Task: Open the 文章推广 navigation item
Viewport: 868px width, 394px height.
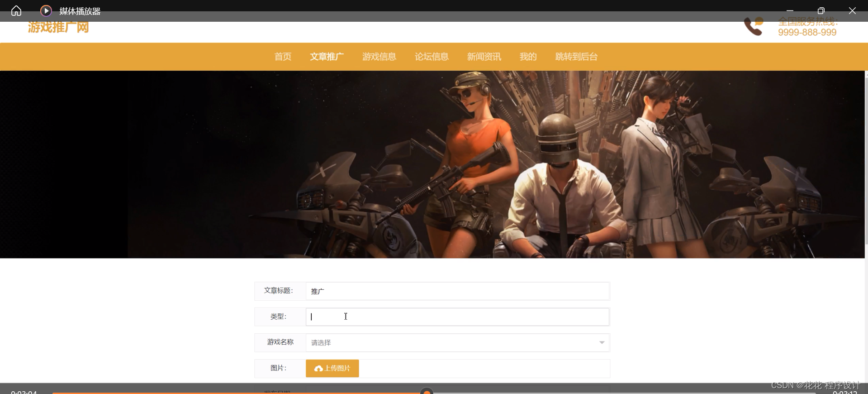Action: [327, 57]
